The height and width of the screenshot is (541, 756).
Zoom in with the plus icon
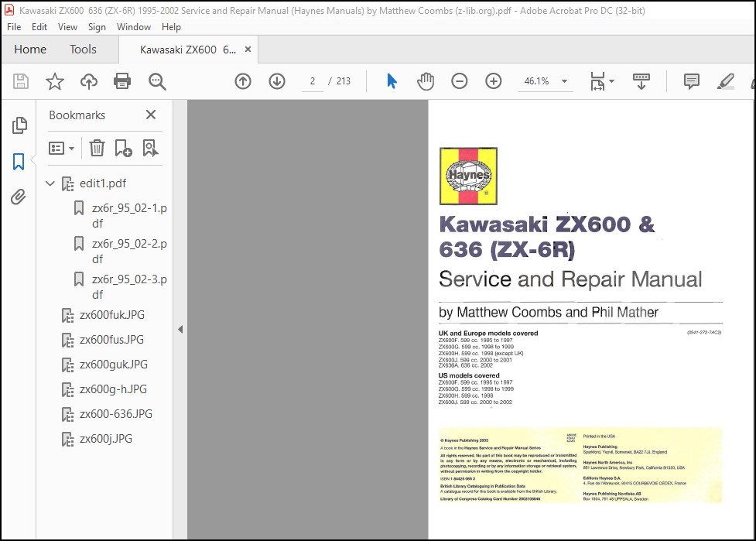(x=493, y=81)
